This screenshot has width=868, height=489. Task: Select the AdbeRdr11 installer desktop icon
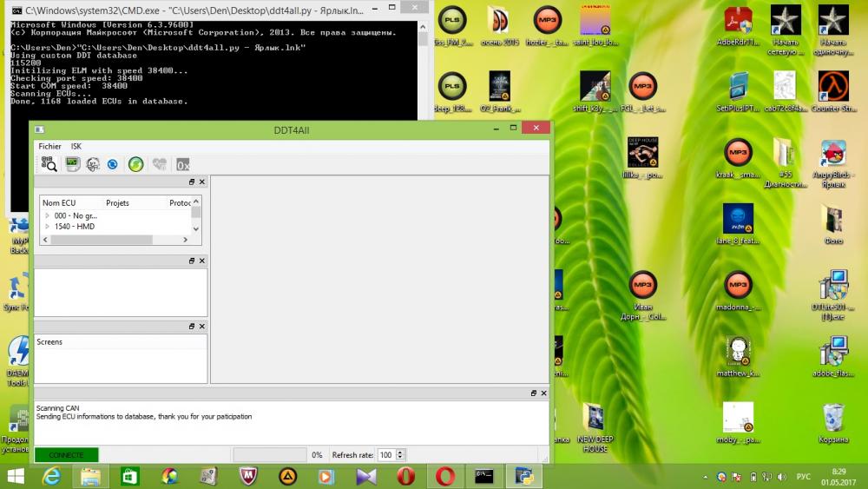(738, 25)
